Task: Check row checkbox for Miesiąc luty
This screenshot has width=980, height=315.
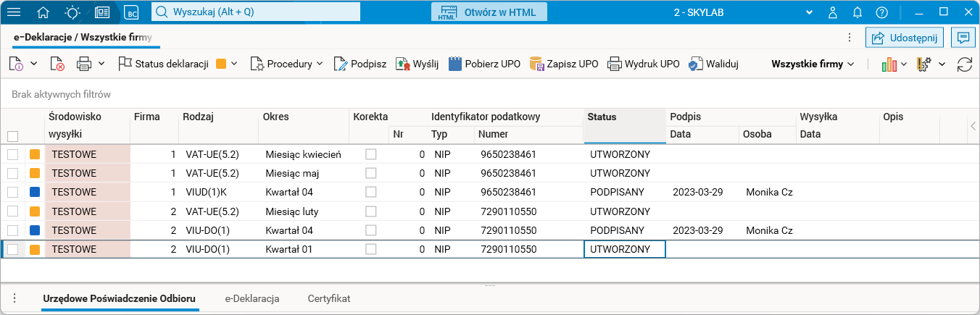Action: click(x=12, y=211)
